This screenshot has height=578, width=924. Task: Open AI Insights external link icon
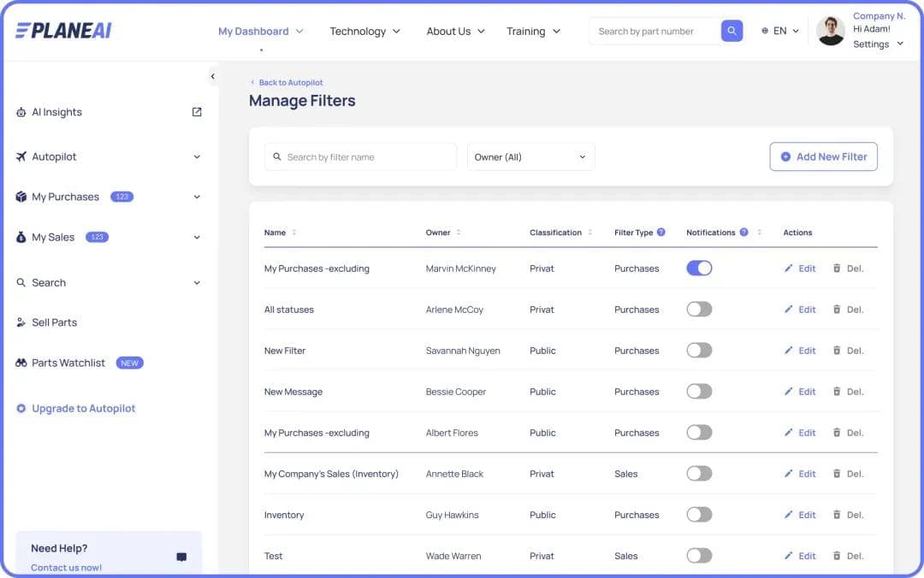197,112
